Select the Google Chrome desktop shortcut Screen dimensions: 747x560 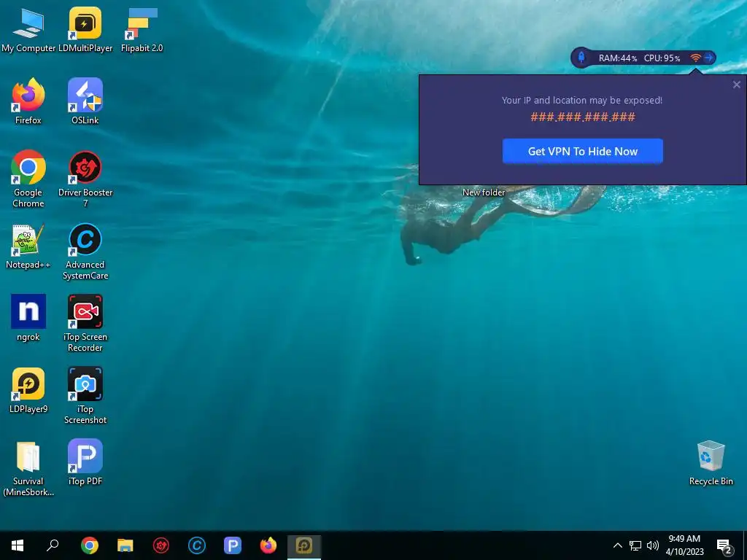pos(28,179)
